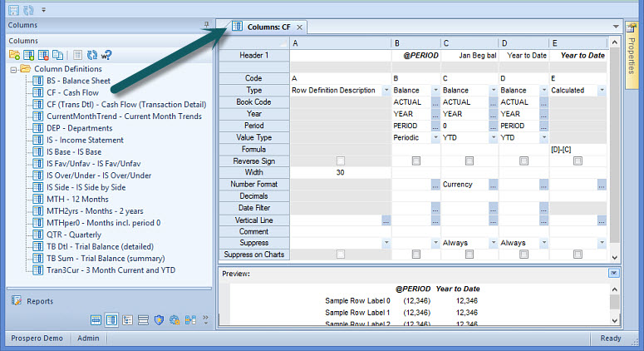Open Value Type dropdown showing Periodic
The height and width of the screenshot is (351, 644).
(x=435, y=137)
